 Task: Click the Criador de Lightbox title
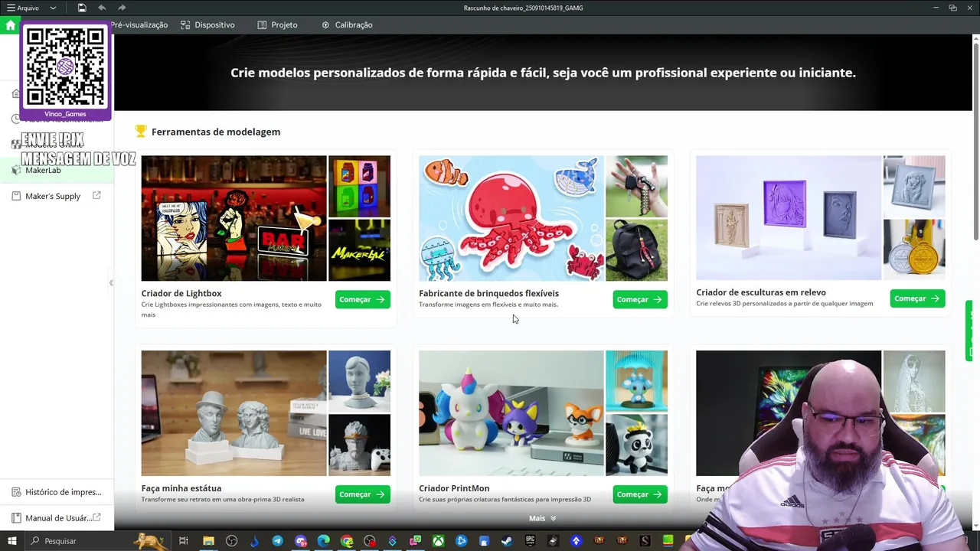[x=181, y=293]
